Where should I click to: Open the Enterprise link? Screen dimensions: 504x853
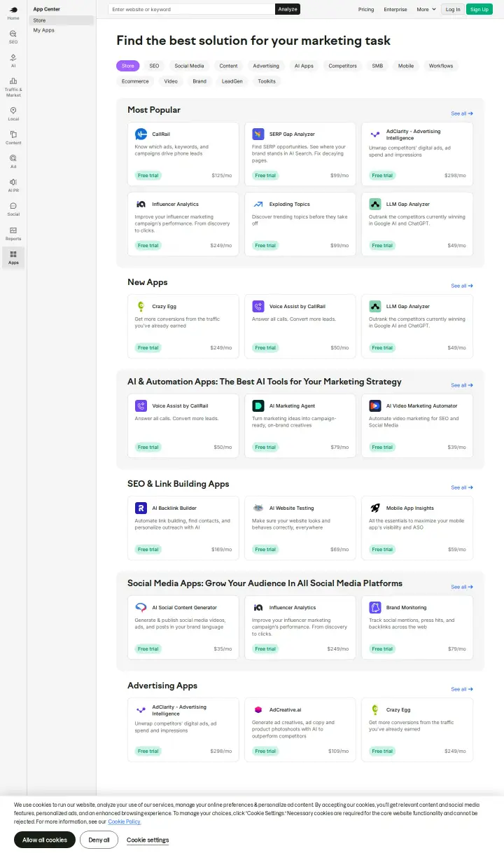[395, 9]
